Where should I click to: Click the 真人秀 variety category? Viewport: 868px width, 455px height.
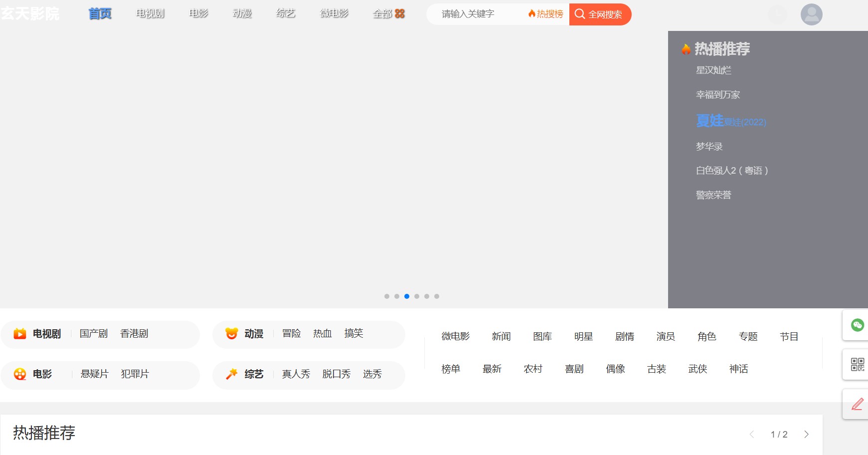pyautogui.click(x=296, y=374)
